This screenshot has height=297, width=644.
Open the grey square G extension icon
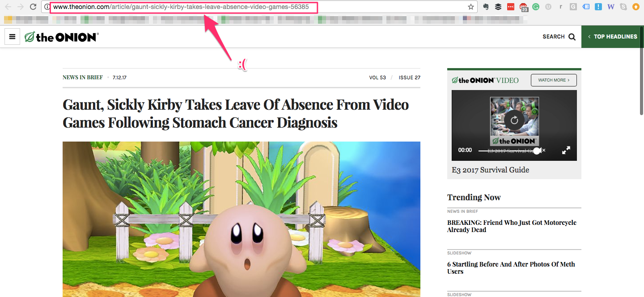[573, 7]
